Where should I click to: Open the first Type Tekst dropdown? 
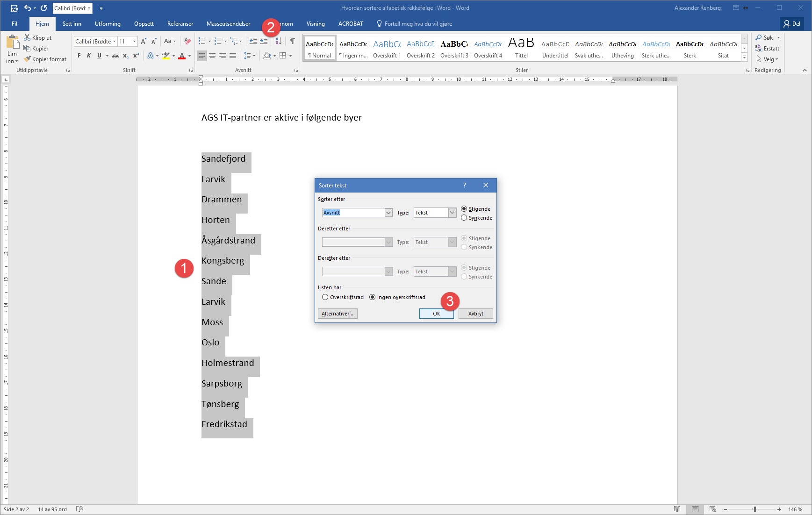(452, 213)
